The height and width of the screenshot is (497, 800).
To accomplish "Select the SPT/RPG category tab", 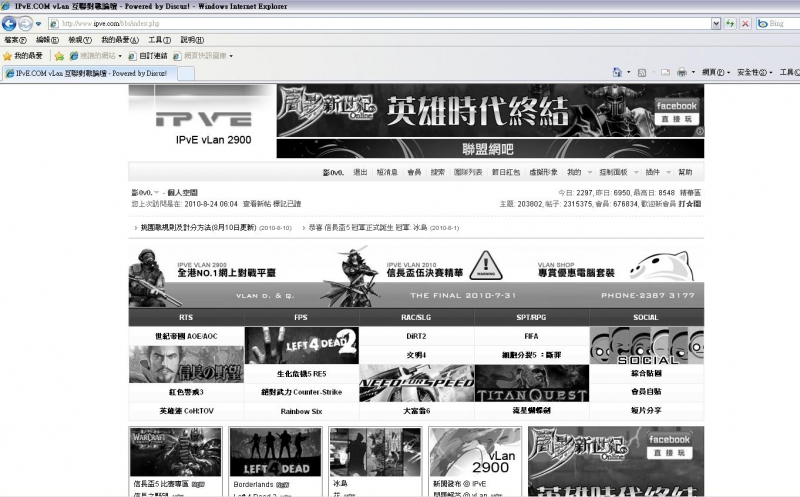I will (x=531, y=317).
